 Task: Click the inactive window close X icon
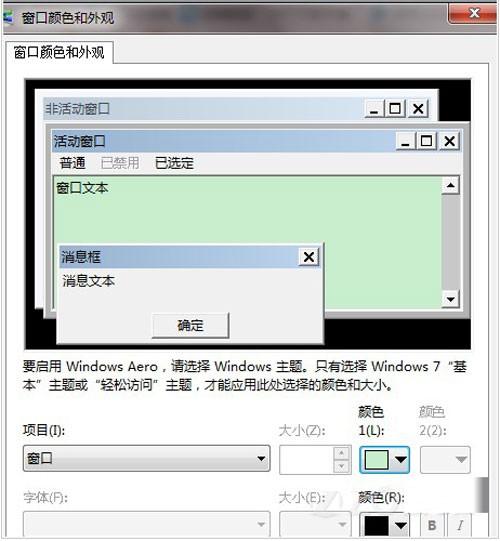coord(418,109)
